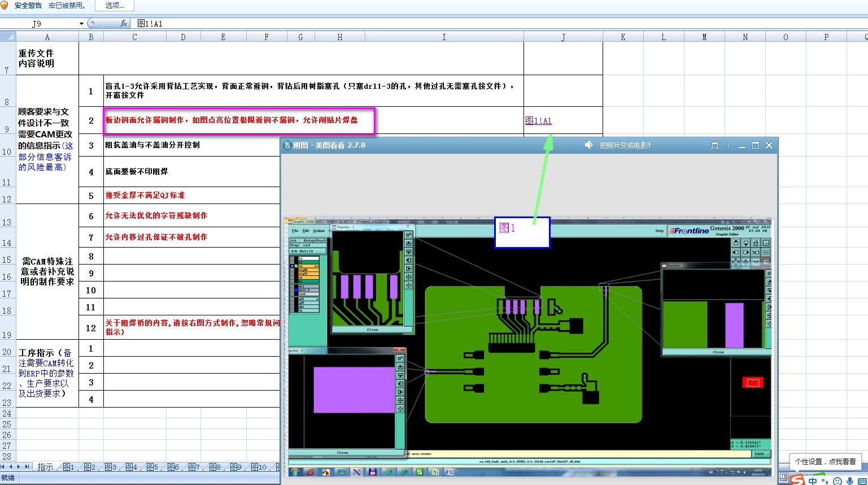868x485 pixels.
Task: Select the cell 阻抗盖油与不盖油分开控制
Action: 191,145
